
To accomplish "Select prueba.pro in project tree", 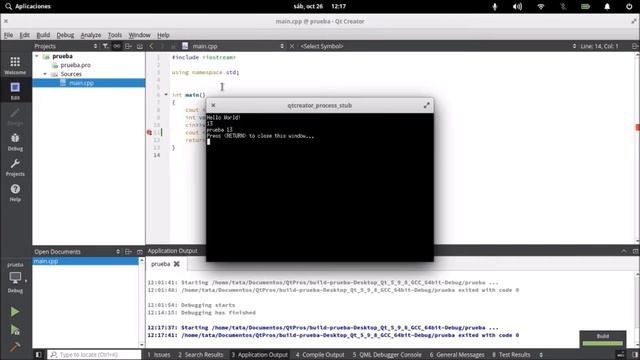I will (x=76, y=65).
